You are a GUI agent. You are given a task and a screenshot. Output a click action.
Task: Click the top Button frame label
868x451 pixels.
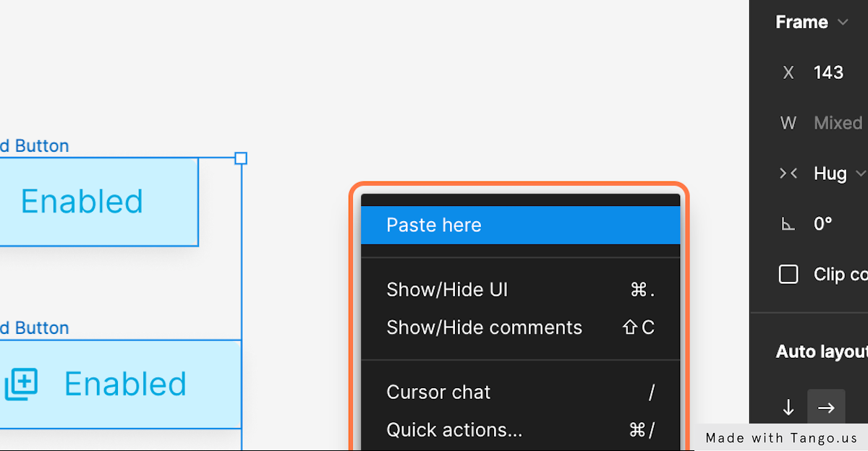click(35, 146)
